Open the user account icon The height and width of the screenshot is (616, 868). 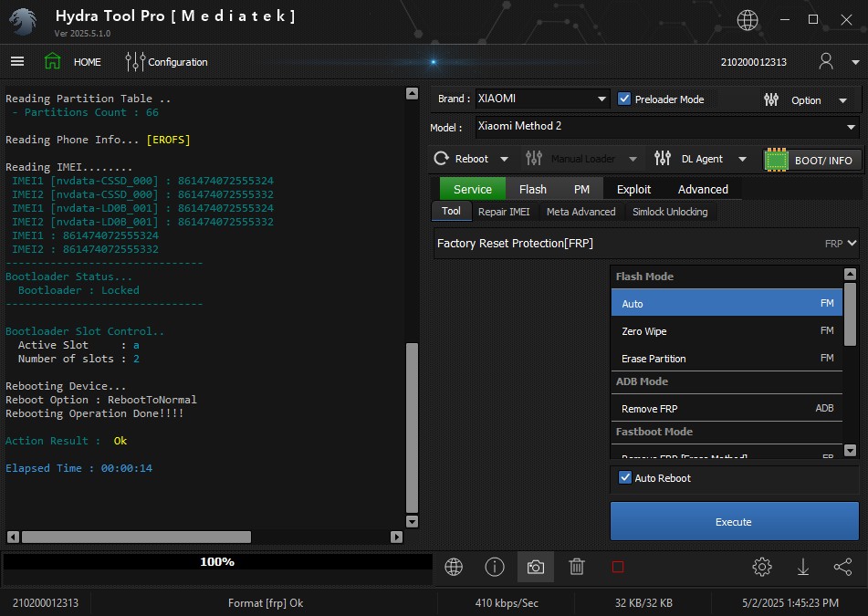[825, 61]
